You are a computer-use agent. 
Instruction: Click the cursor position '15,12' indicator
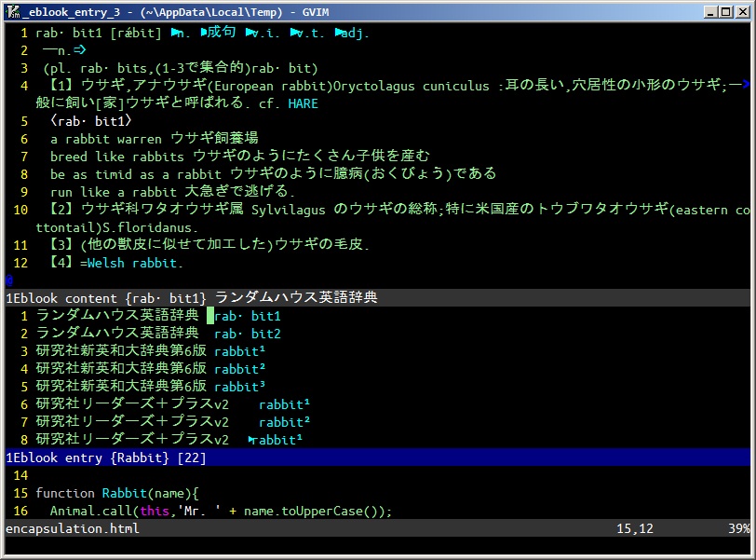(635, 528)
